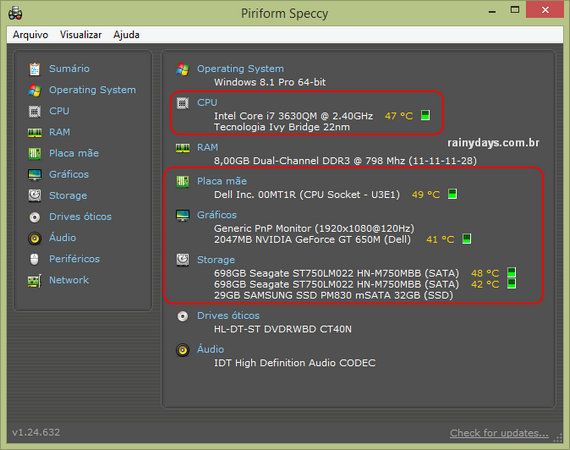Viewport: 570px width, 450px height.
Task: Open the Gráficos heading link in summary
Action: 217,215
